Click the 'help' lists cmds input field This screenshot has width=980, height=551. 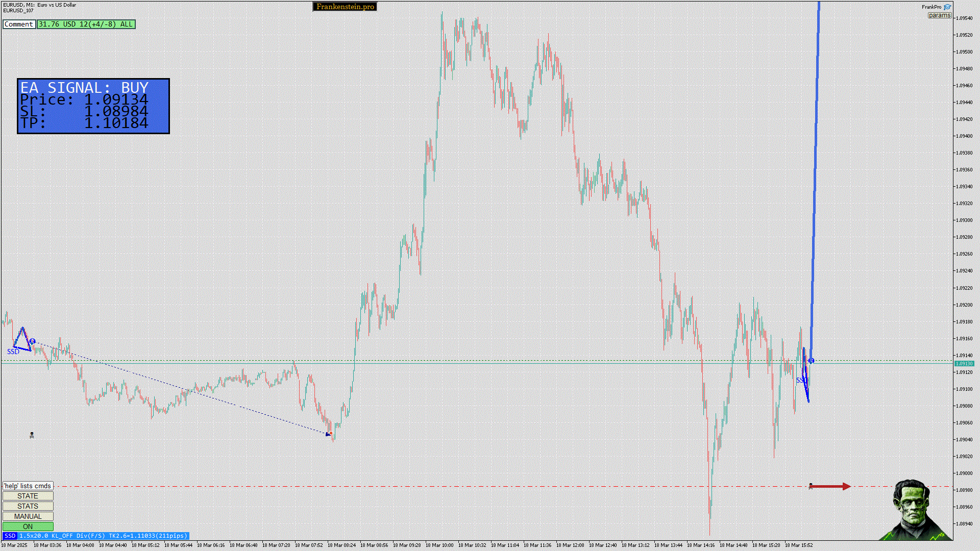coord(28,486)
